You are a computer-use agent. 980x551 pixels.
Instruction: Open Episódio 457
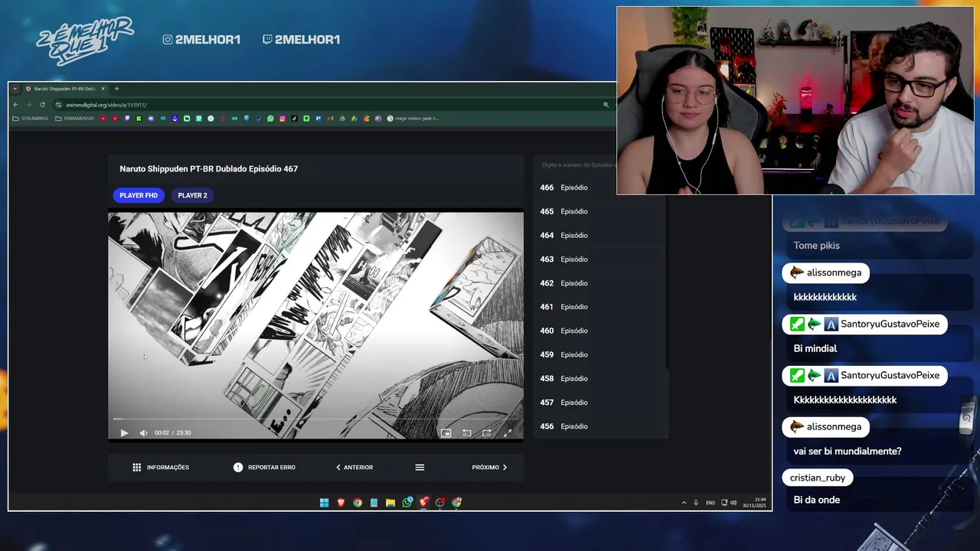tap(599, 403)
